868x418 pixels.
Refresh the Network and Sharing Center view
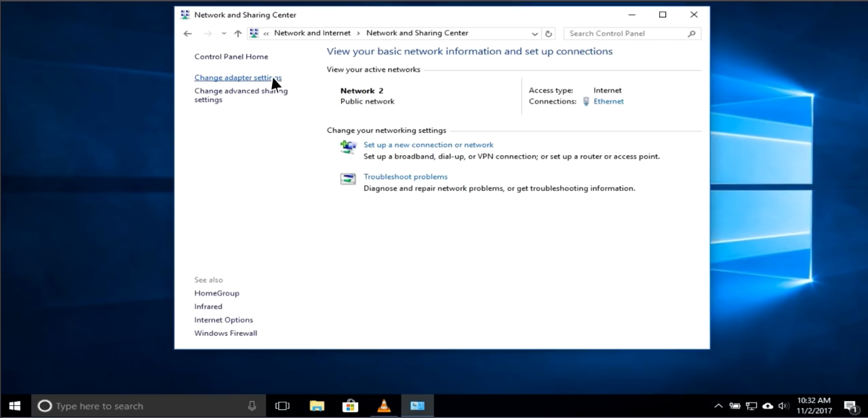pos(549,33)
